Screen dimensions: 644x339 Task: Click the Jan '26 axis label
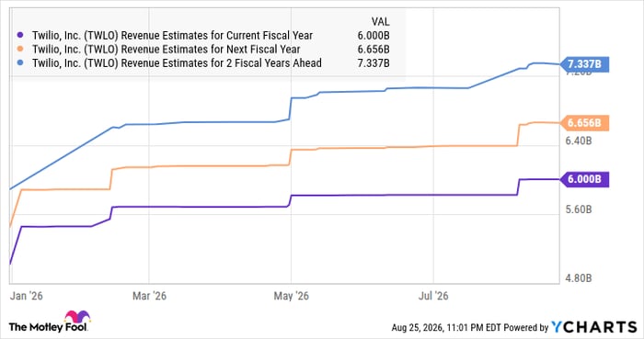[27, 296]
